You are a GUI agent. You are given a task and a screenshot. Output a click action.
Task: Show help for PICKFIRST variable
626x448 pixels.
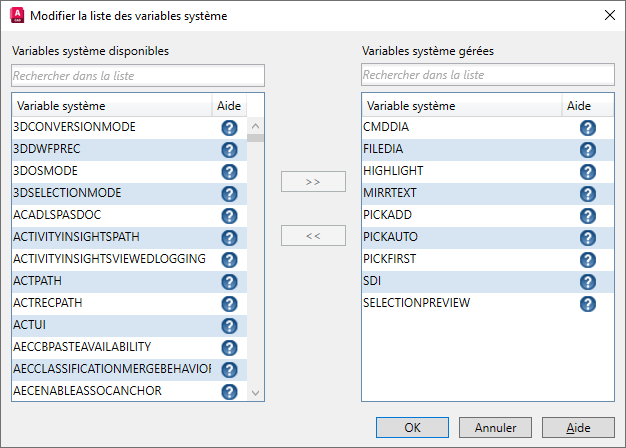pyautogui.click(x=588, y=260)
